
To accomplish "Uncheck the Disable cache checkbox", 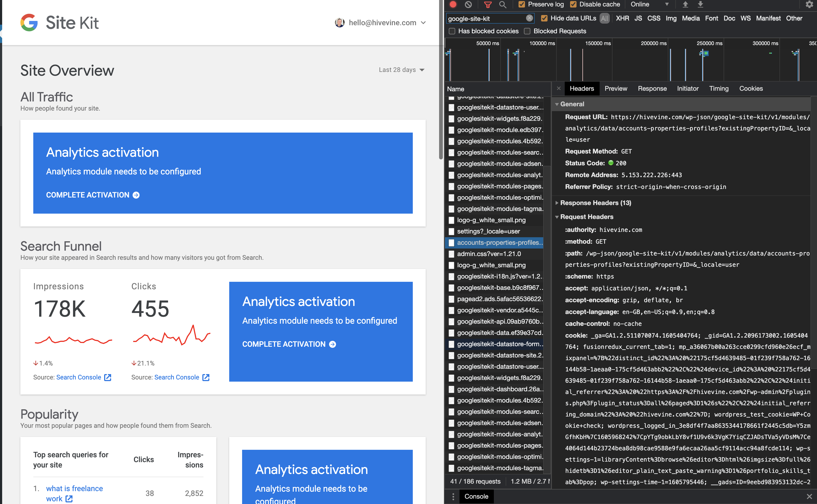I will (573, 4).
